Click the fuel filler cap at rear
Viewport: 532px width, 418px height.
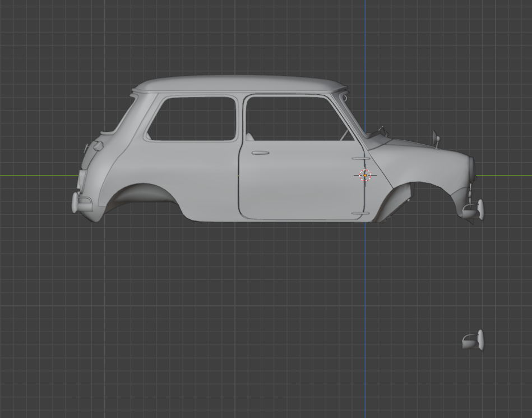click(x=98, y=146)
